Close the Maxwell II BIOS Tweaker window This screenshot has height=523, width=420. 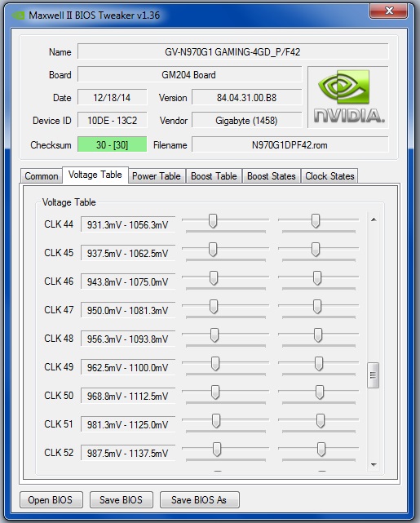coord(388,11)
